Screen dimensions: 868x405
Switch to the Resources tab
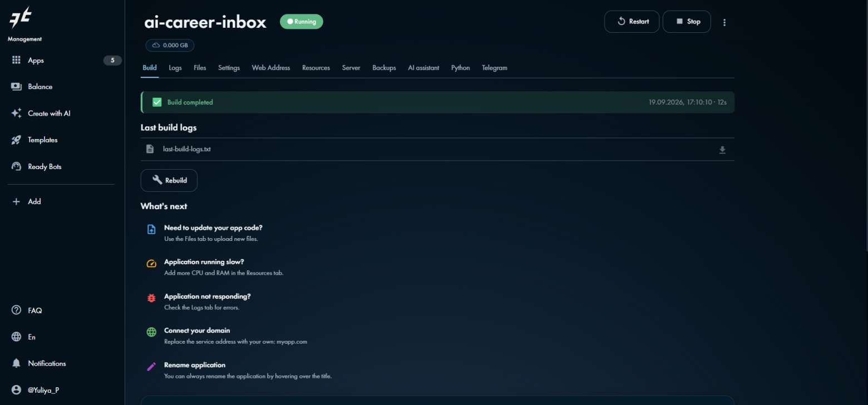click(x=316, y=68)
